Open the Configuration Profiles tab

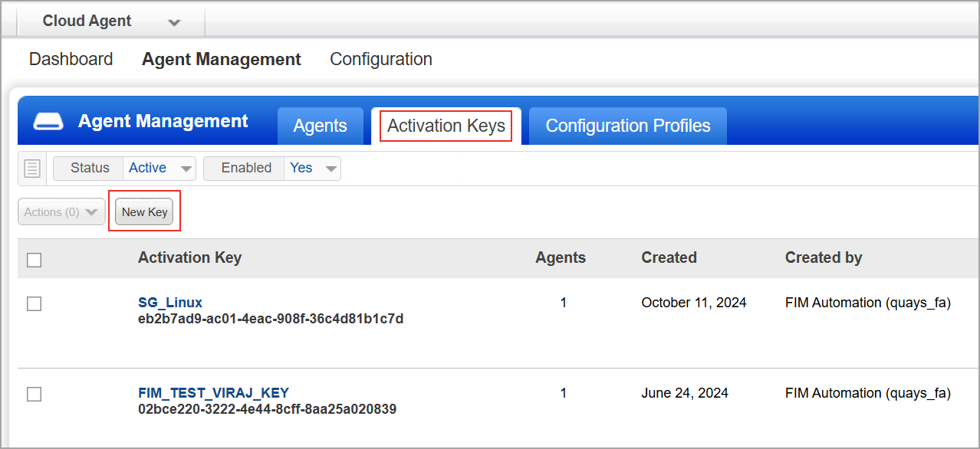point(628,126)
